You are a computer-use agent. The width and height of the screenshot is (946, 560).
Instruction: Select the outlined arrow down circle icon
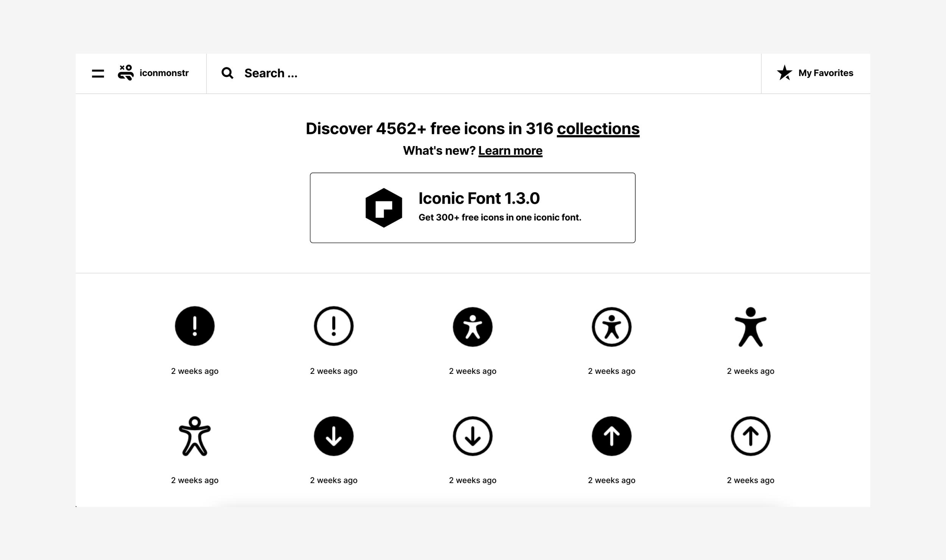pyautogui.click(x=472, y=436)
